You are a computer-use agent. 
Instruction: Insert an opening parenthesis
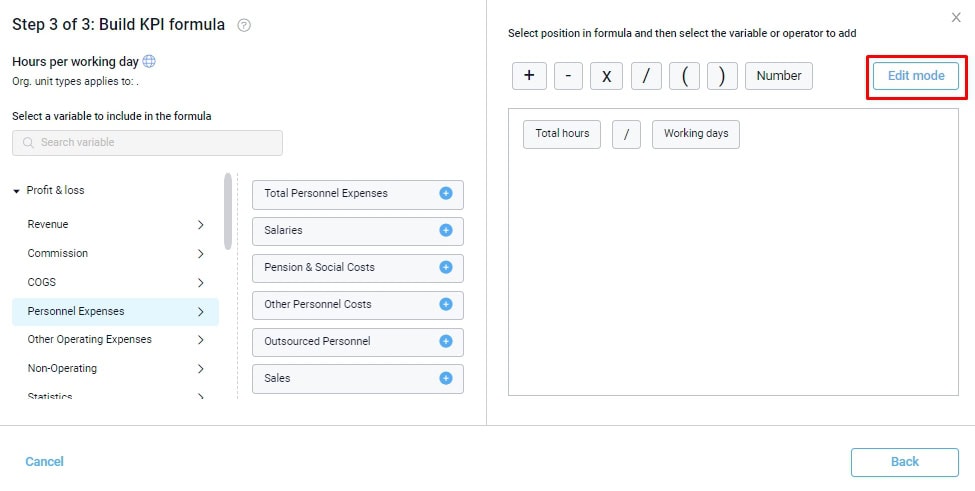point(684,76)
